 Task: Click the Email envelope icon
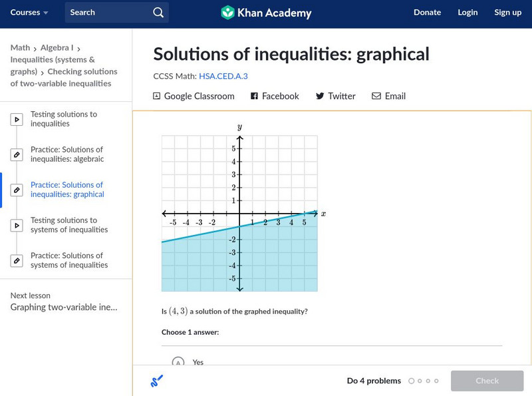(376, 96)
